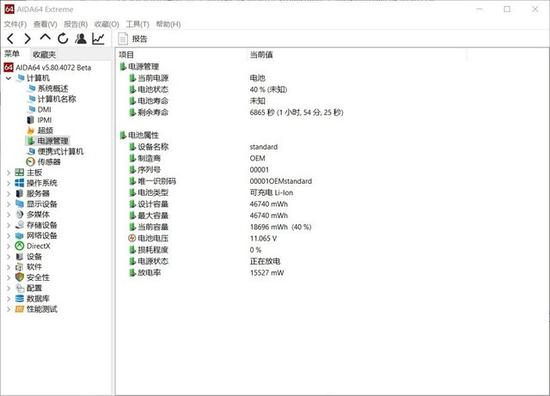Screen dimensions: 550x396
Task: Expand the 显示设备 tree node
Action: [x=8, y=204]
